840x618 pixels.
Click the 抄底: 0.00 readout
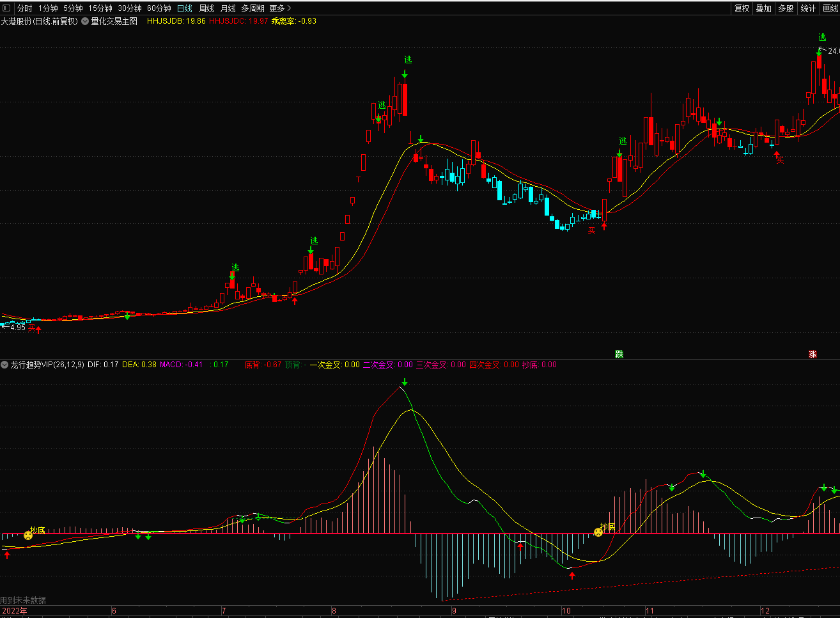(540, 365)
